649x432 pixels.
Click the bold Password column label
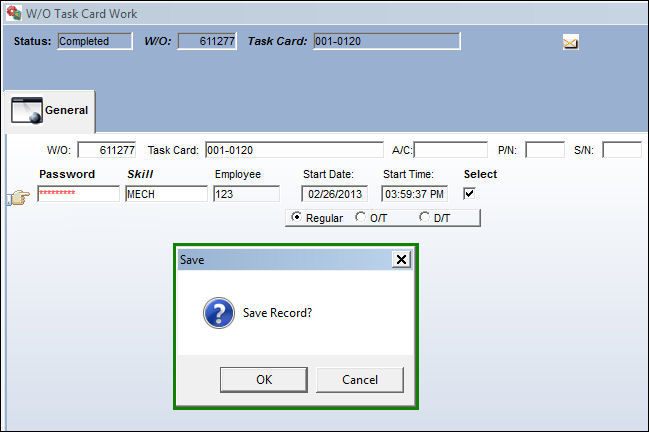tap(67, 174)
